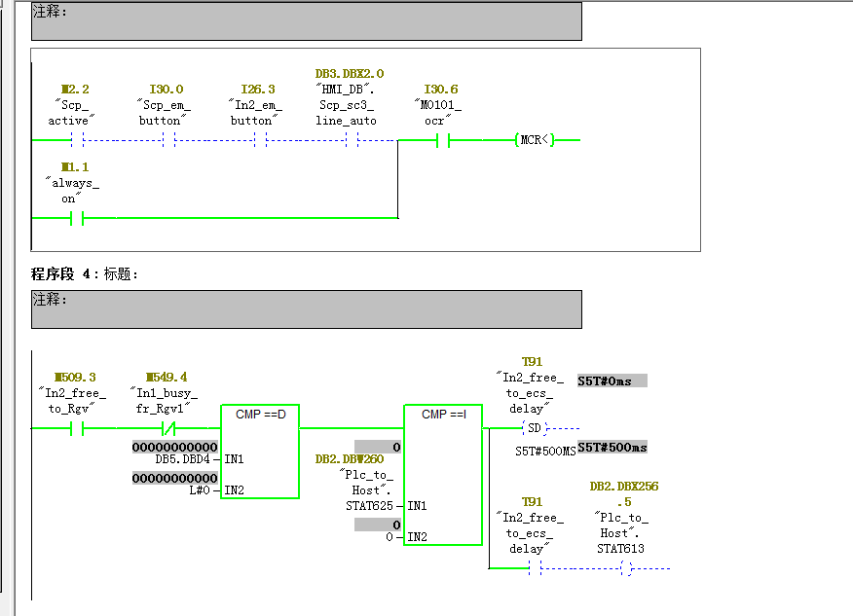Select the CMP ==D comparator block
This screenshot has width=853, height=616.
click(x=260, y=452)
